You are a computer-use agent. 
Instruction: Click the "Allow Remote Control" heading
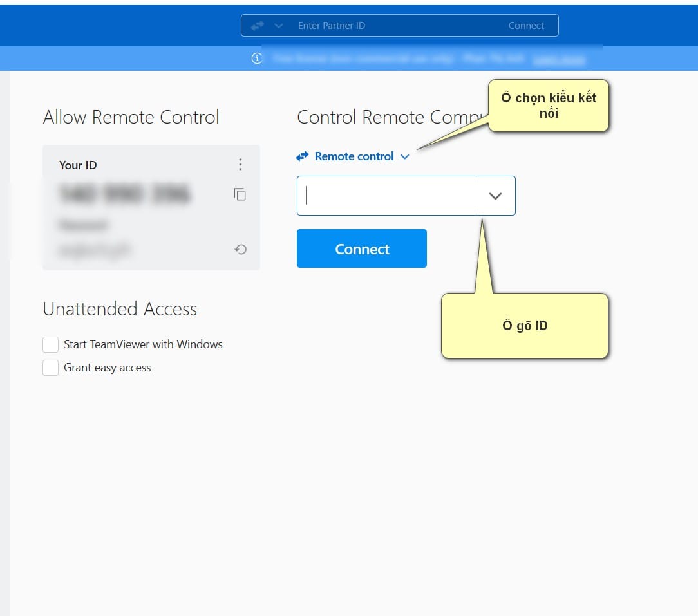coord(131,117)
